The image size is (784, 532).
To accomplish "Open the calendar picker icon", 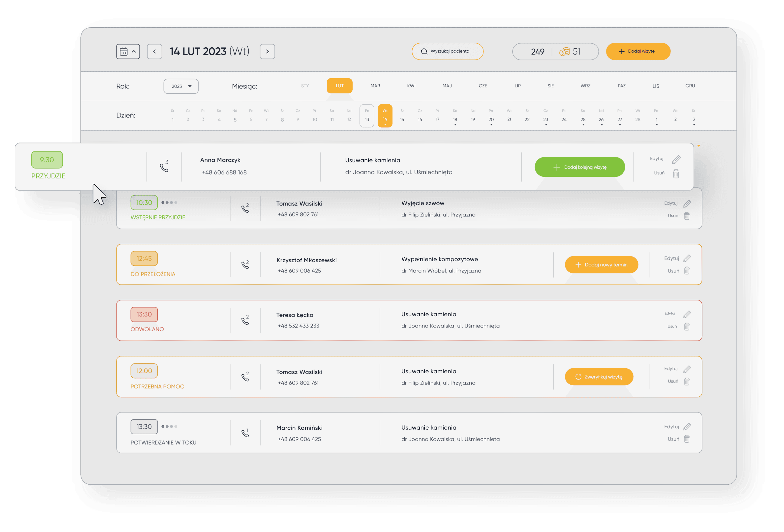I will coord(124,52).
